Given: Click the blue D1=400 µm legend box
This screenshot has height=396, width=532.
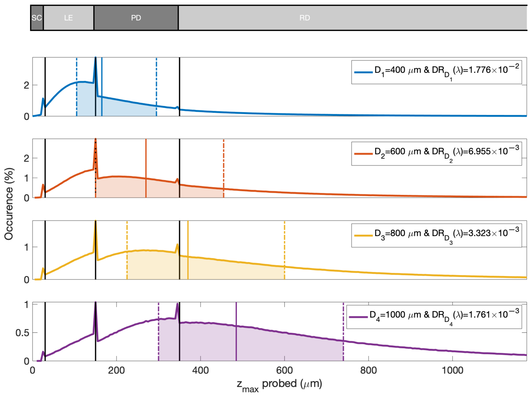Looking at the screenshot, I should (436, 72).
